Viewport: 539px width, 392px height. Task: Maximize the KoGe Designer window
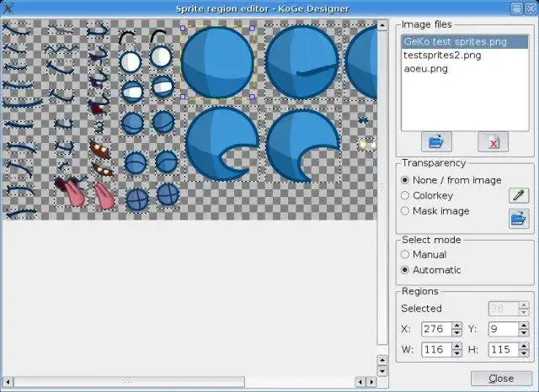coord(516,8)
